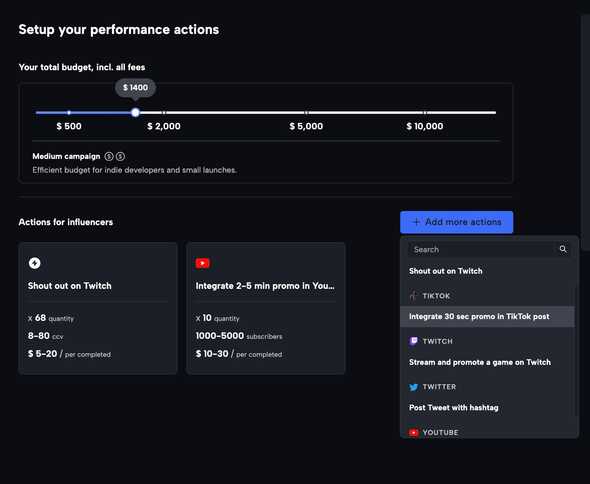590x484 pixels.
Task: Click the Twitter bird icon in list
Action: [x=414, y=387]
